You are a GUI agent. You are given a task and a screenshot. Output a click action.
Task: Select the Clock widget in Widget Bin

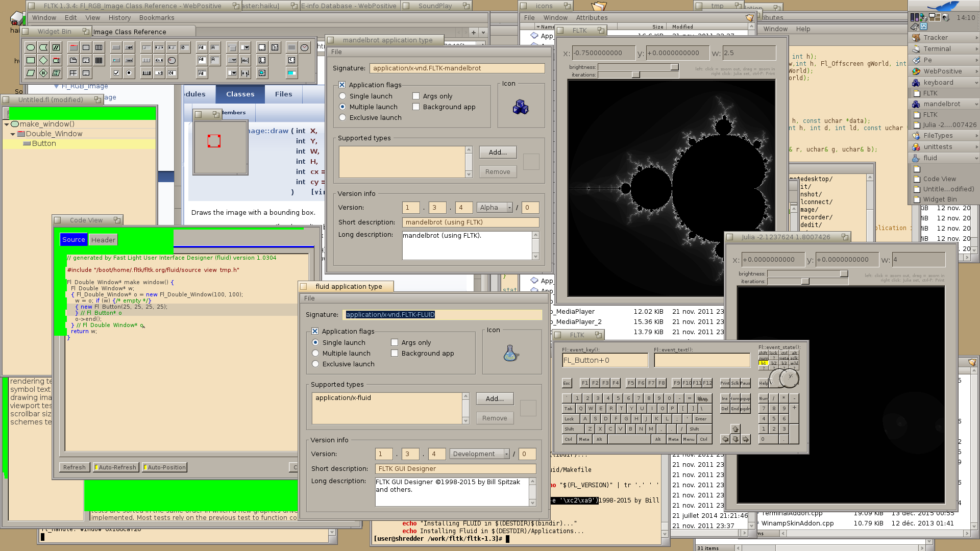[x=304, y=47]
